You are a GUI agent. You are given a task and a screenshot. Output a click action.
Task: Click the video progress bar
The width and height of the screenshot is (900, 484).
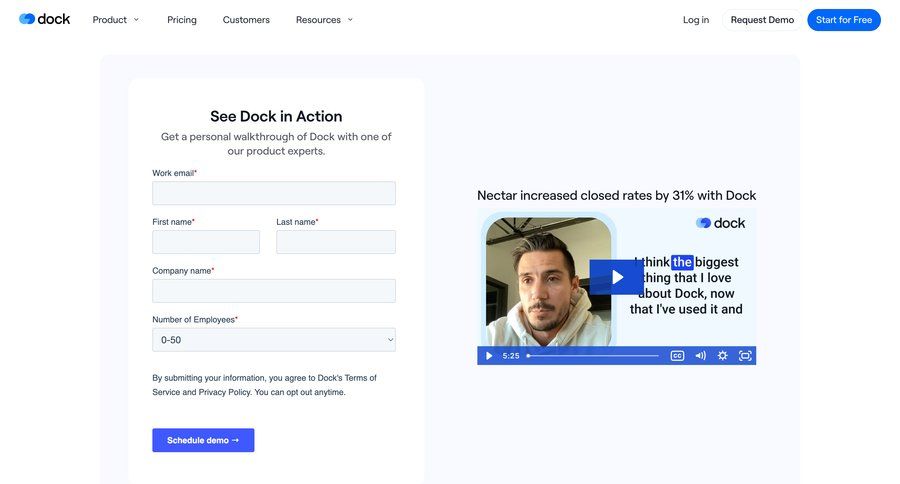593,355
